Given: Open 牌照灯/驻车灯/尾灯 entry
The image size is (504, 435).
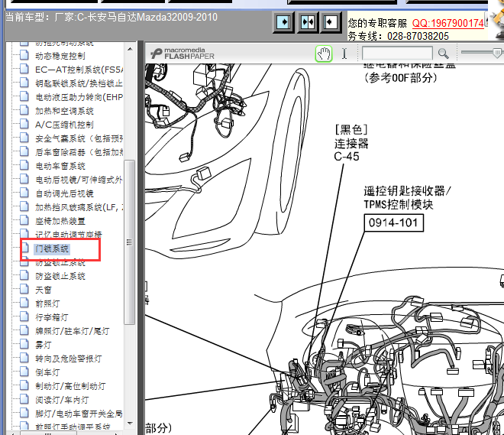Looking at the screenshot, I should pos(73,331).
